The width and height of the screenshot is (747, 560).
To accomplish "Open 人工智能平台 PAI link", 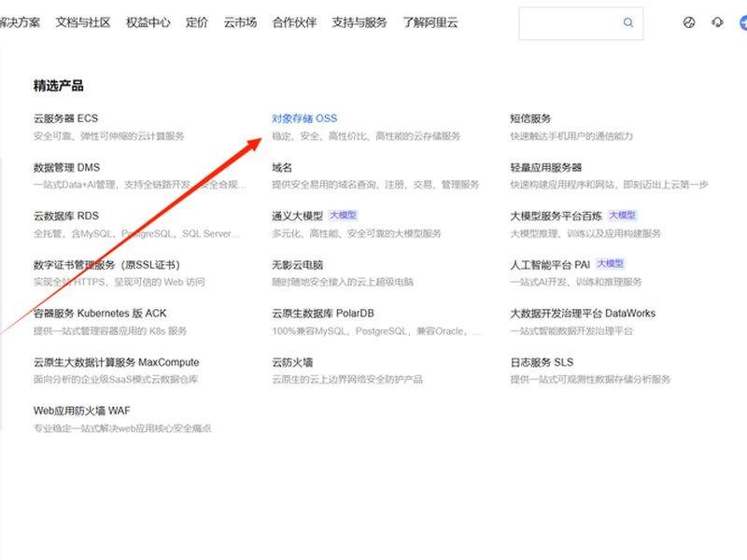I will click(550, 265).
